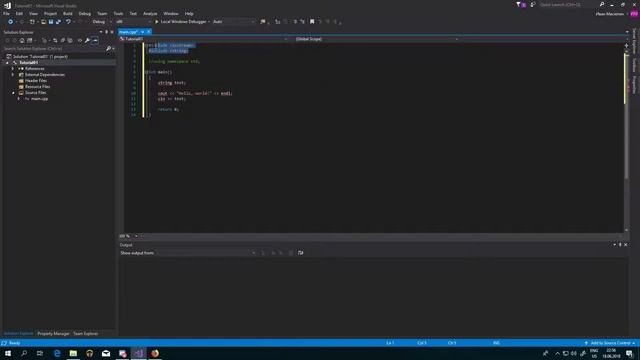Screen dimensions: 640x360
Task: Click the Solution Explorer search magnifier icon
Action: [109, 49]
